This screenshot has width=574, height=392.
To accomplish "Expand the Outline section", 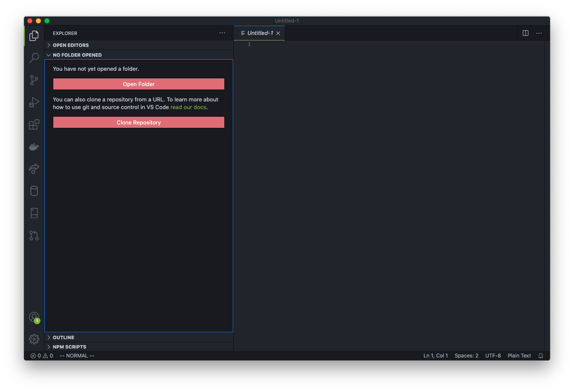I will tap(139, 337).
